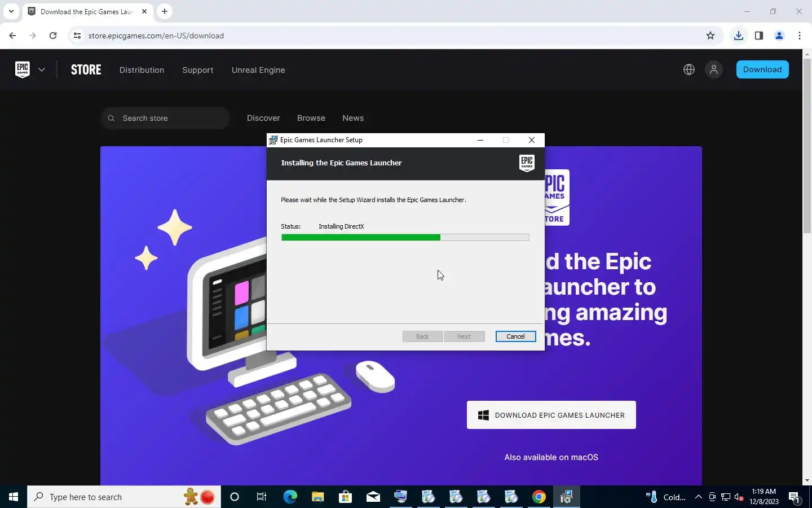Open the weather widget showing Cold
Viewport: 812px width, 508px height.
(x=666, y=497)
